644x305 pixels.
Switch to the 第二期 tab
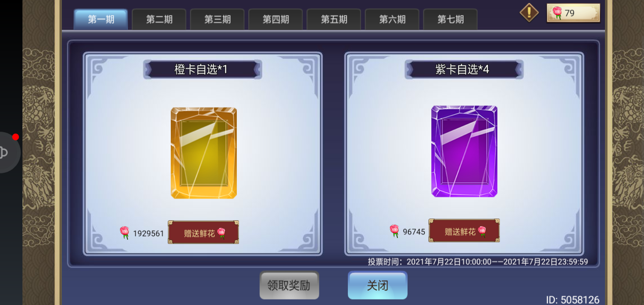(159, 19)
